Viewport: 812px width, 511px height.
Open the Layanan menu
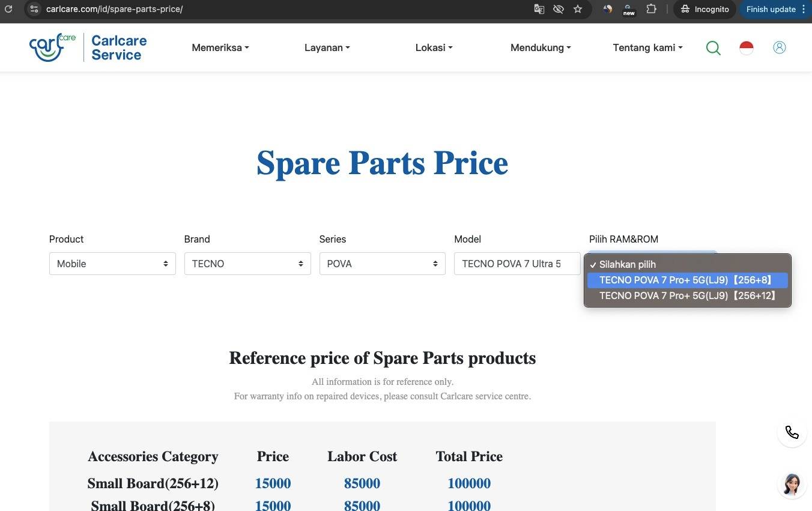pyautogui.click(x=327, y=47)
